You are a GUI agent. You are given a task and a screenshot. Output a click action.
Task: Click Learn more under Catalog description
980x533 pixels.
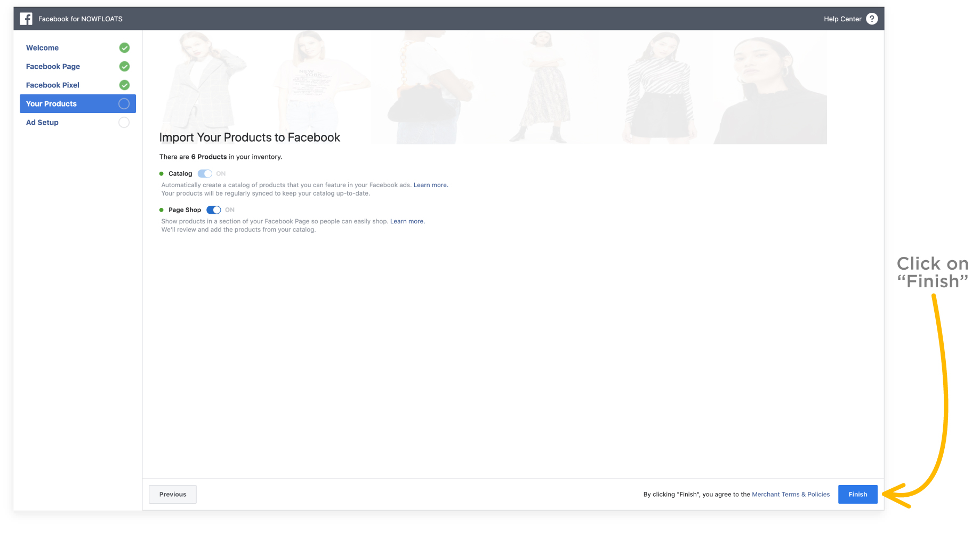click(430, 185)
